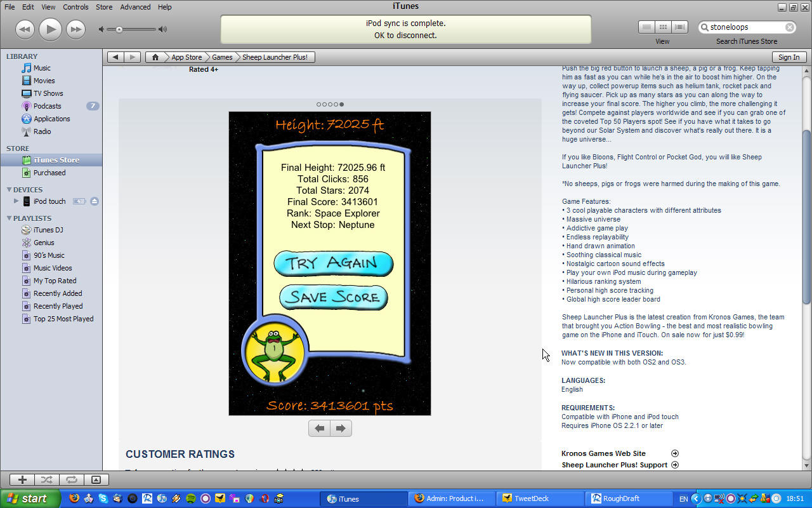Screen dimensions: 812x508
Task: Toggle repeat playback button
Action: [71, 480]
